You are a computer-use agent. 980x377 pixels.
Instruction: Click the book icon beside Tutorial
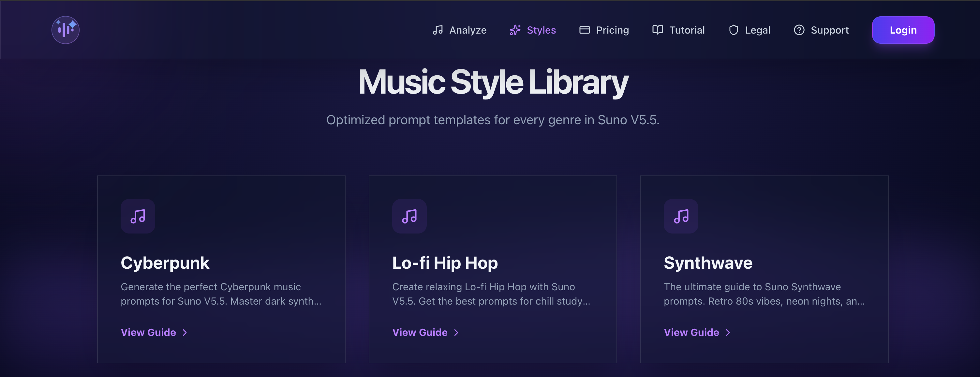point(657,30)
